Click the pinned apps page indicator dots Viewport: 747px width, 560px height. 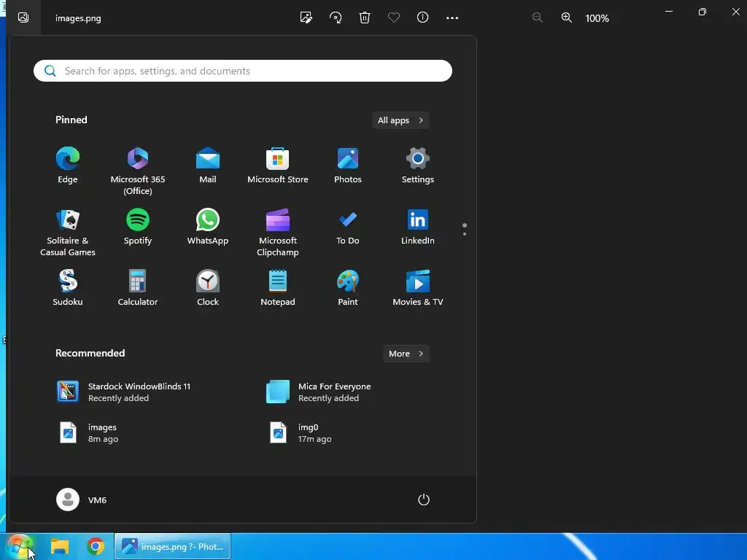coord(465,229)
